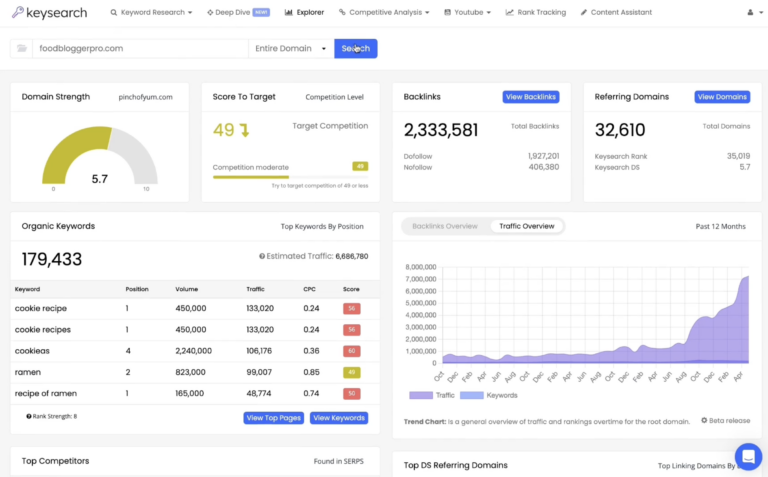
Task: Click the score badge 60 for cookieas
Action: click(x=351, y=351)
